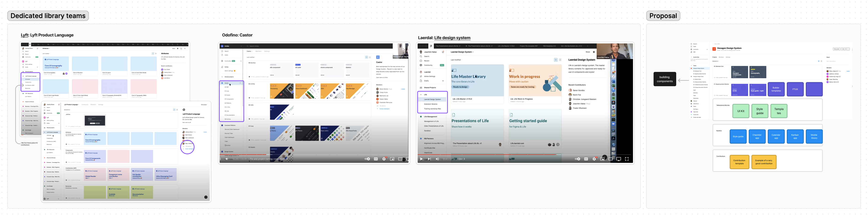The height and width of the screenshot is (216, 868).
Task: Click Share in Laerdal Design System header
Action: 588,52
